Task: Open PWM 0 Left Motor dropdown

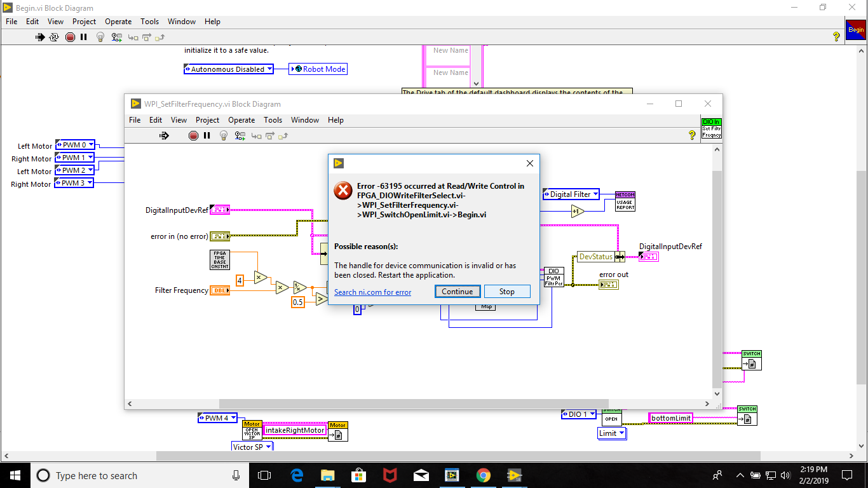Action: pos(75,146)
